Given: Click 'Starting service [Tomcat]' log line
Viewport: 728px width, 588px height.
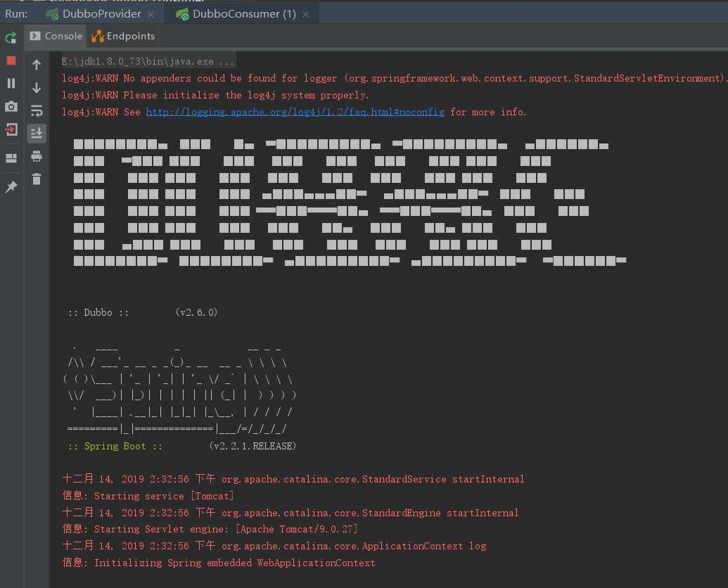Looking at the screenshot, I should [148, 496].
